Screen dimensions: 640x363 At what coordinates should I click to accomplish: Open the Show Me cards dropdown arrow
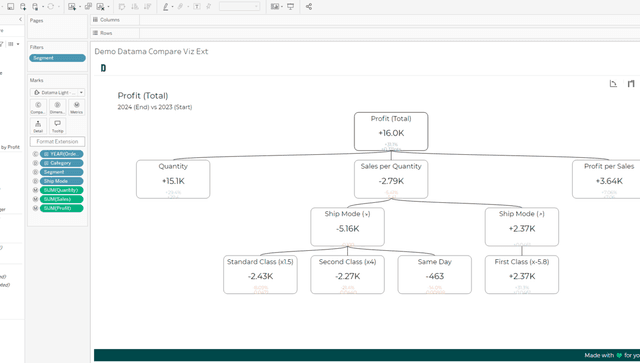[282, 7]
